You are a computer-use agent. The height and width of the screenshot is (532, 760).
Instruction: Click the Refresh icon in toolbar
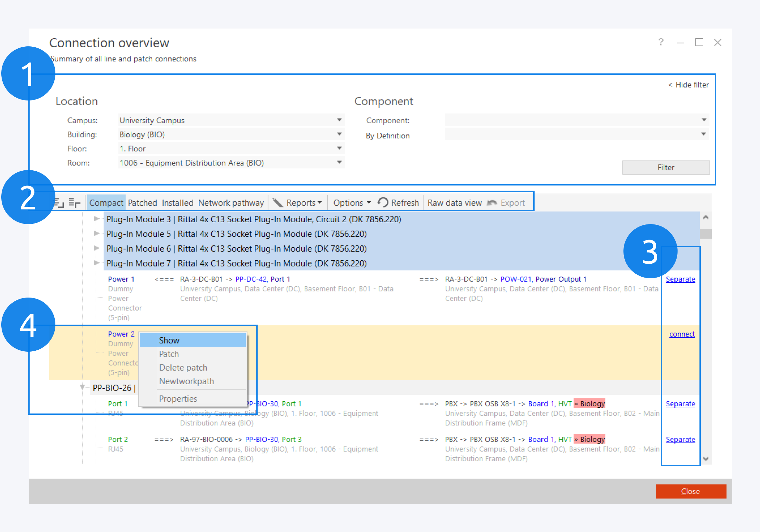pos(383,202)
